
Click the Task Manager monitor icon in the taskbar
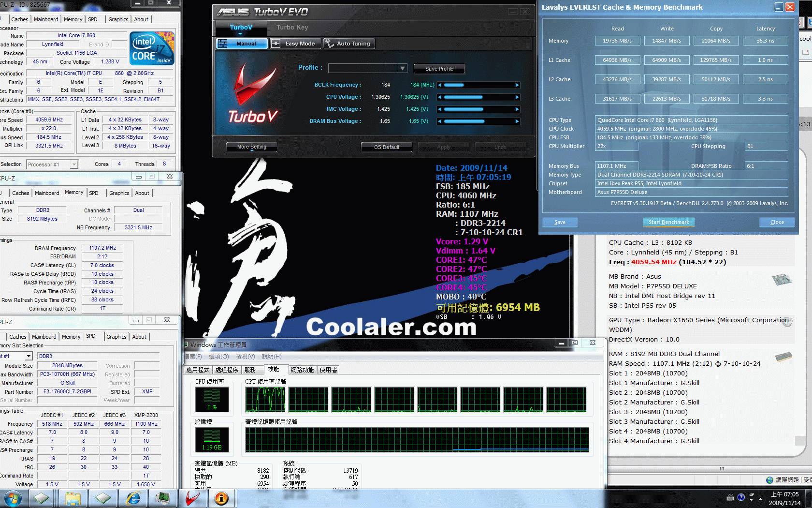[x=162, y=498]
